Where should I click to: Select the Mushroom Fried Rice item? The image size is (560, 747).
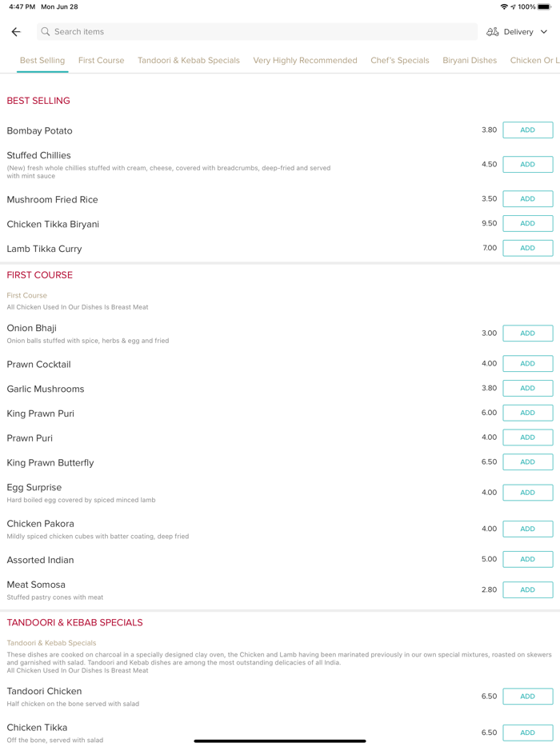(x=53, y=200)
